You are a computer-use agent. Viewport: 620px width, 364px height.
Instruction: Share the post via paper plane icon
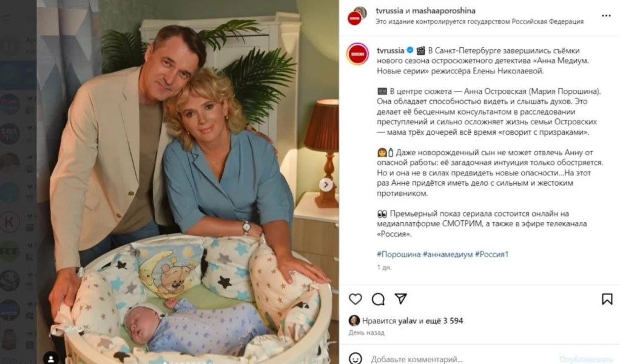(x=400, y=299)
